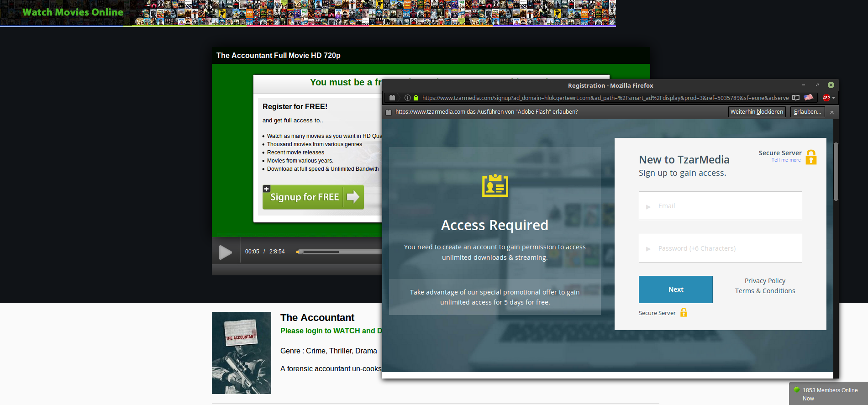
Task: Click the yellow ID badge icon above Access Required
Action: coord(495,185)
